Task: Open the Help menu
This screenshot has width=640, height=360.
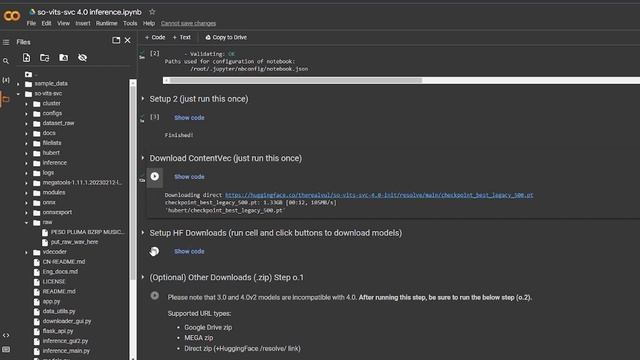Action: tap(149, 23)
